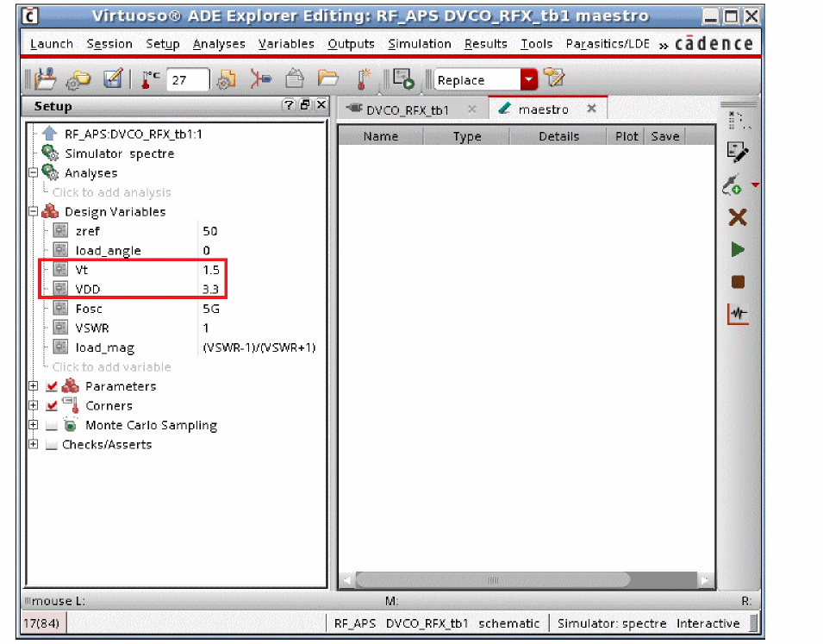Run simulation with green play arrow
Screen dimensions: 823x644
738,249
